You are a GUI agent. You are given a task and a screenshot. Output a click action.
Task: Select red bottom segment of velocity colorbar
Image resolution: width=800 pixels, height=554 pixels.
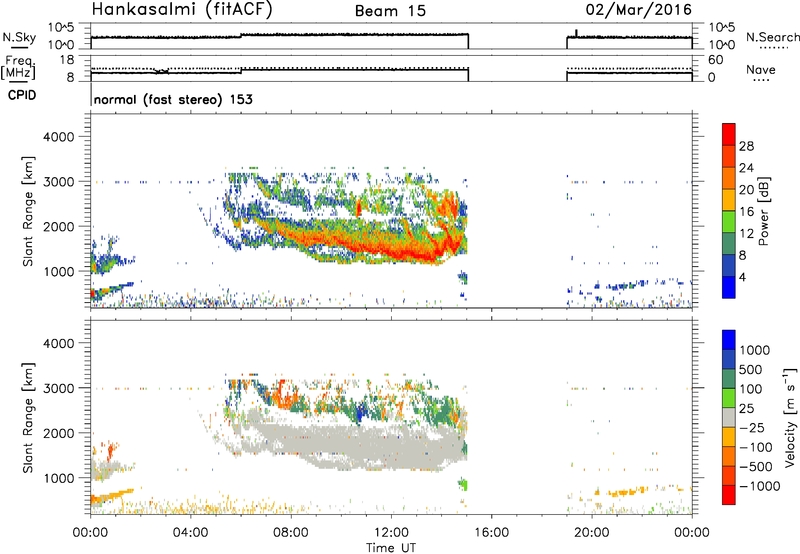click(x=729, y=495)
